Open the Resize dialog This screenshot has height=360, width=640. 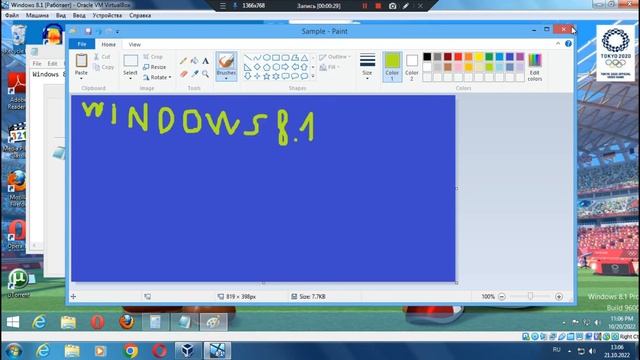pos(154,67)
